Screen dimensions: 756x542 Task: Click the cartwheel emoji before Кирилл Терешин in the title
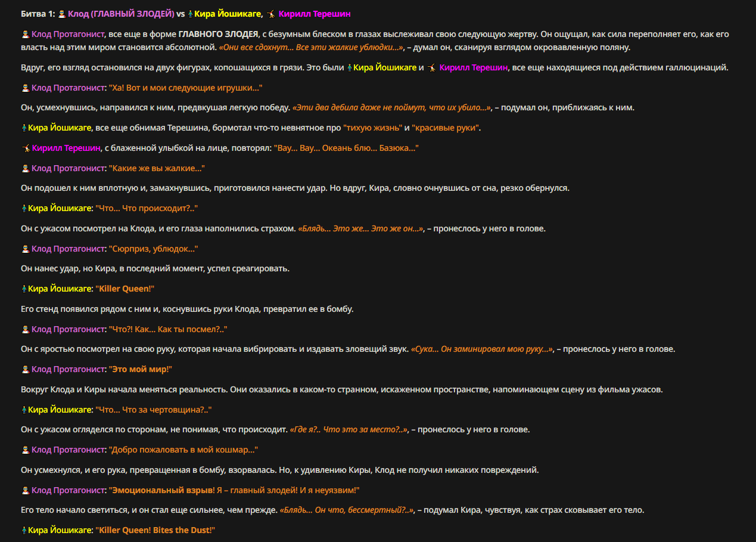pos(270,14)
